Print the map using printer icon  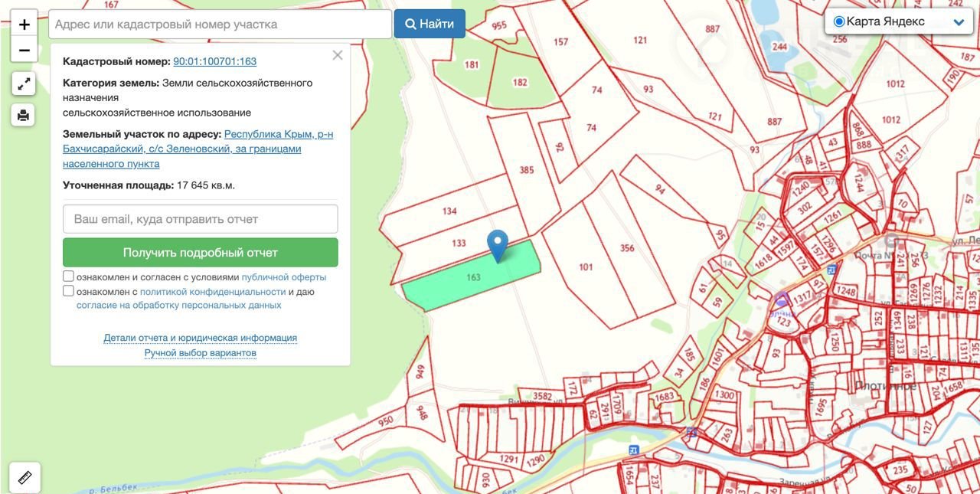click(24, 115)
